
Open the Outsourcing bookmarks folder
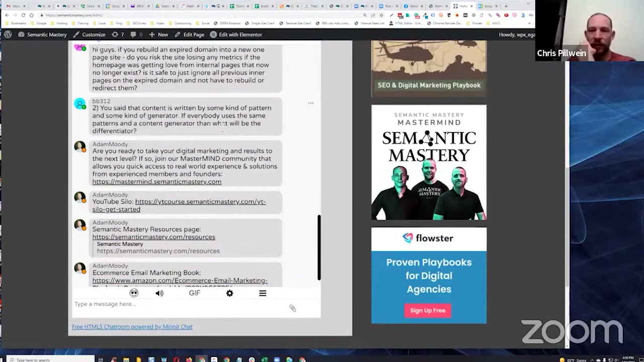[x=180, y=24]
